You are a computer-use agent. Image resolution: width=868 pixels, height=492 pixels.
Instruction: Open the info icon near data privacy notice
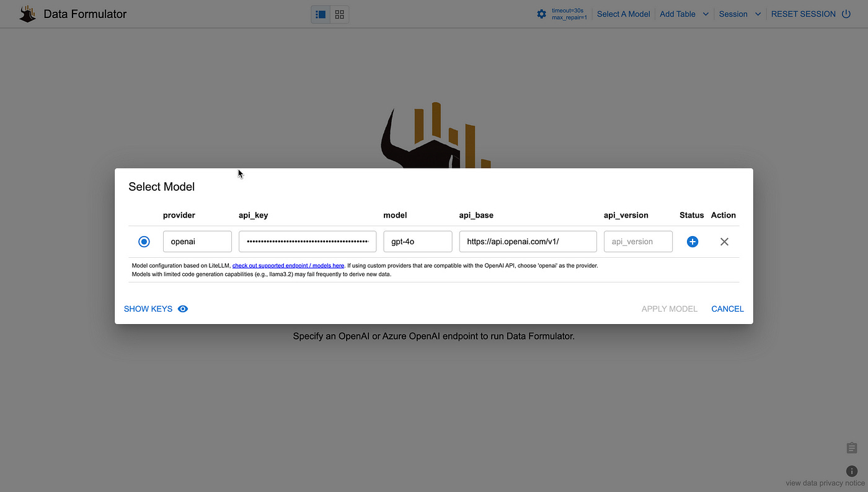[851, 470]
